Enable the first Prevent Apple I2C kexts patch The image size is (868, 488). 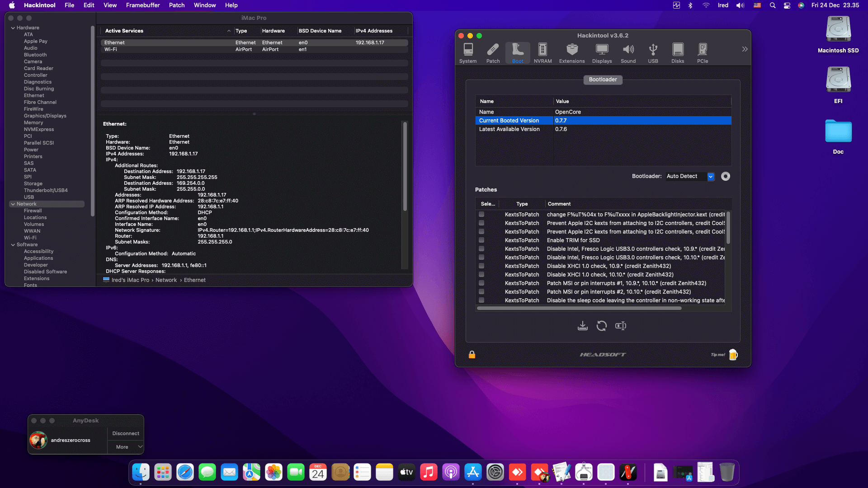pos(481,223)
